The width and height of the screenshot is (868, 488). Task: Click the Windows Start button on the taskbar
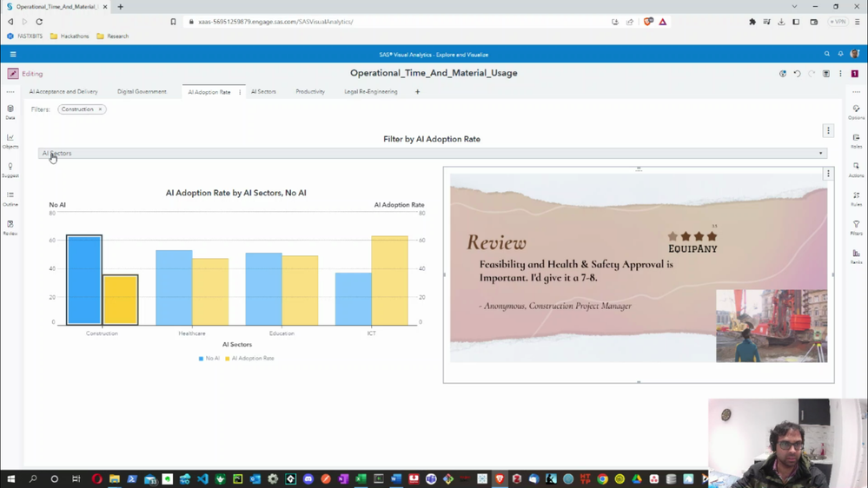[x=11, y=479]
